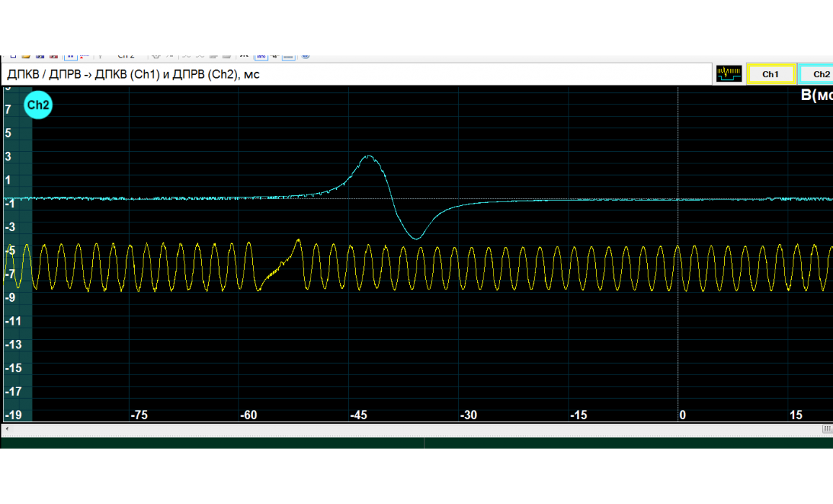833x504 pixels.
Task: Click the save icon next to folder icon
Action: click(40, 56)
